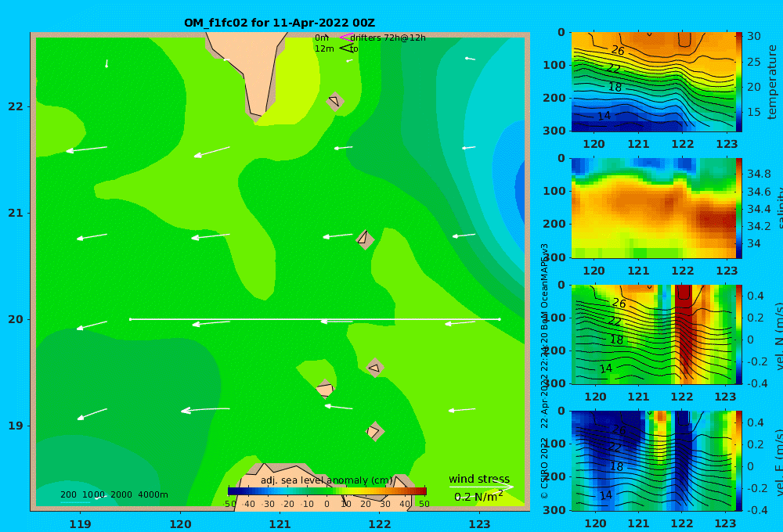Click the wind stress reference arrow
The image size is (783, 532).
click(x=481, y=487)
